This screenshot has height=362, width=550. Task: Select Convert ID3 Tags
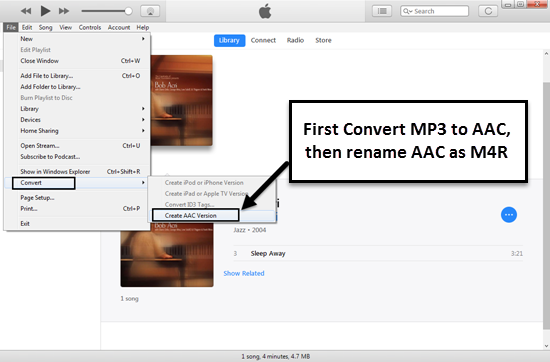click(213, 205)
